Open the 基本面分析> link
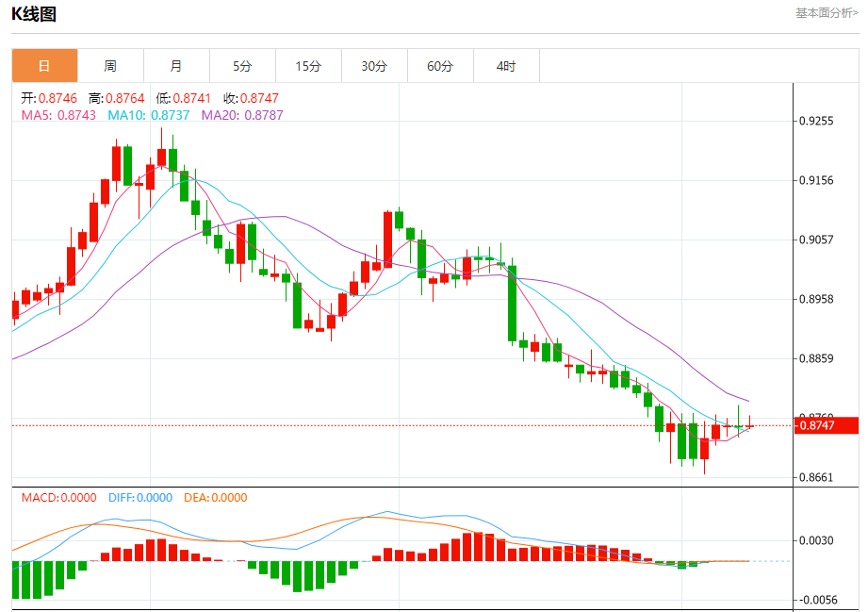 click(x=827, y=13)
